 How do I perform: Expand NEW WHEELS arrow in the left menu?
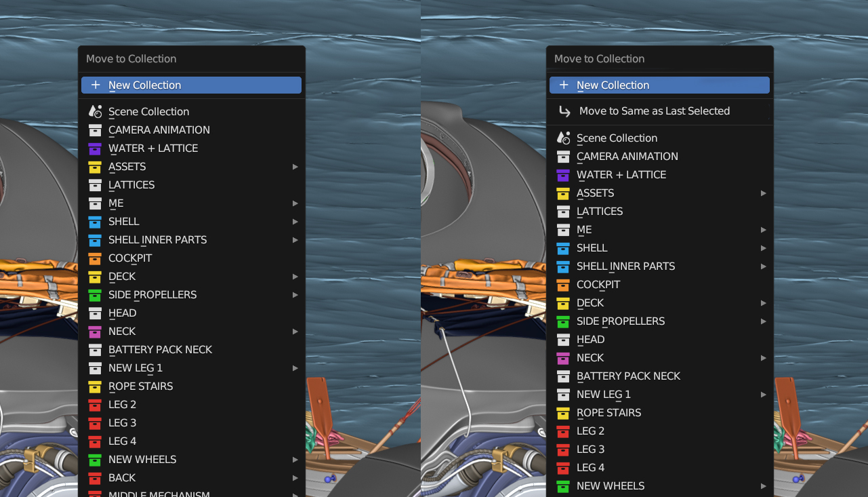coord(295,460)
